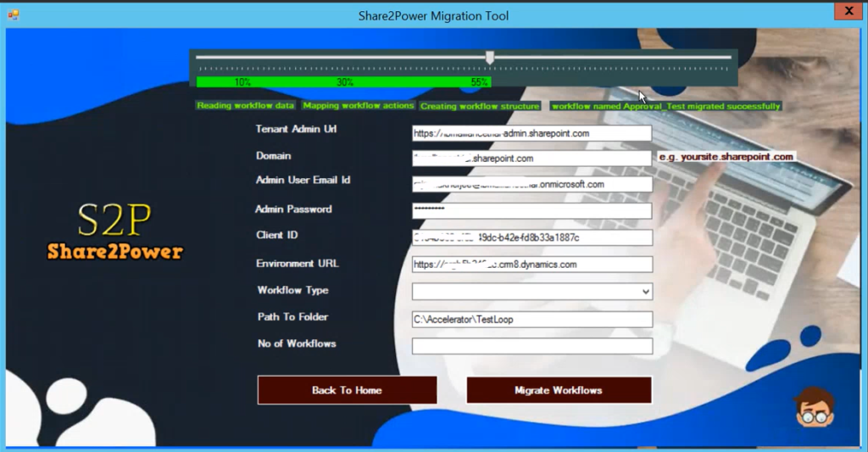Click the 10% marker on progress bar
This screenshot has height=452, width=868.
tap(242, 82)
